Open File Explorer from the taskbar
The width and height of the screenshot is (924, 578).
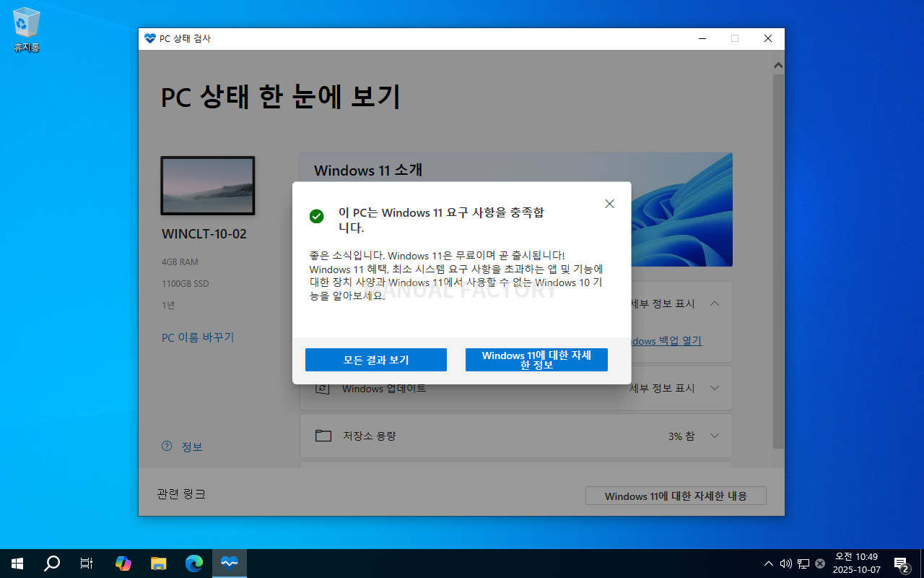coord(158,563)
